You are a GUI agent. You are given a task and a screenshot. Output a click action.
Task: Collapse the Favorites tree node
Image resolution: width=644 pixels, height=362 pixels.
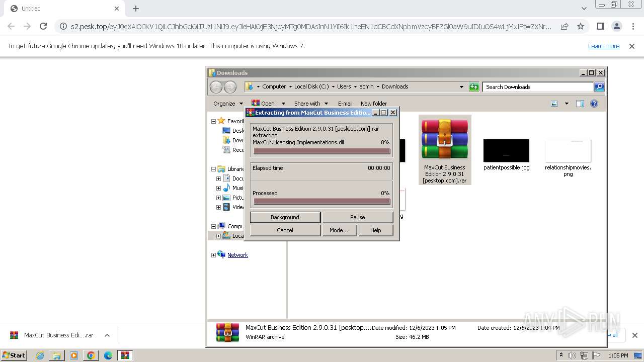[213, 121]
